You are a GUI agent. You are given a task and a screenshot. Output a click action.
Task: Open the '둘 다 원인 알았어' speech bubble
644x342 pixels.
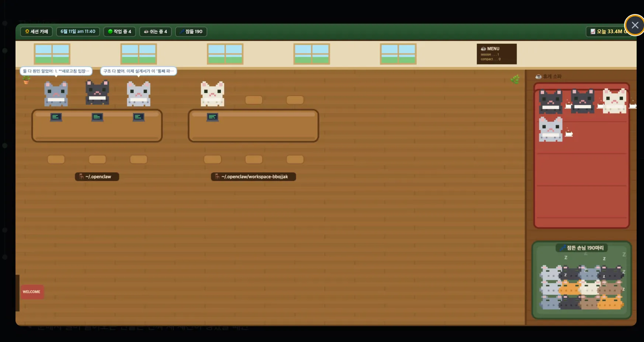coord(56,71)
